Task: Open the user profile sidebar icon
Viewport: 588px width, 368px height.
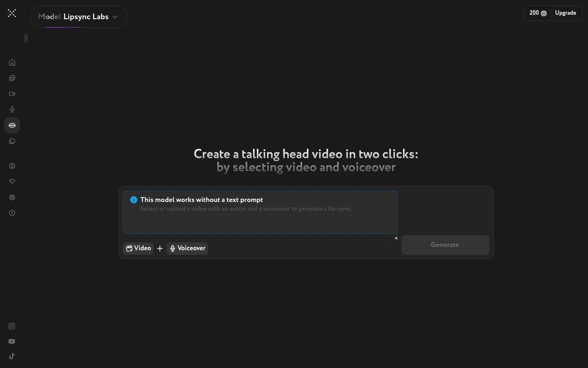Action: tap(12, 166)
